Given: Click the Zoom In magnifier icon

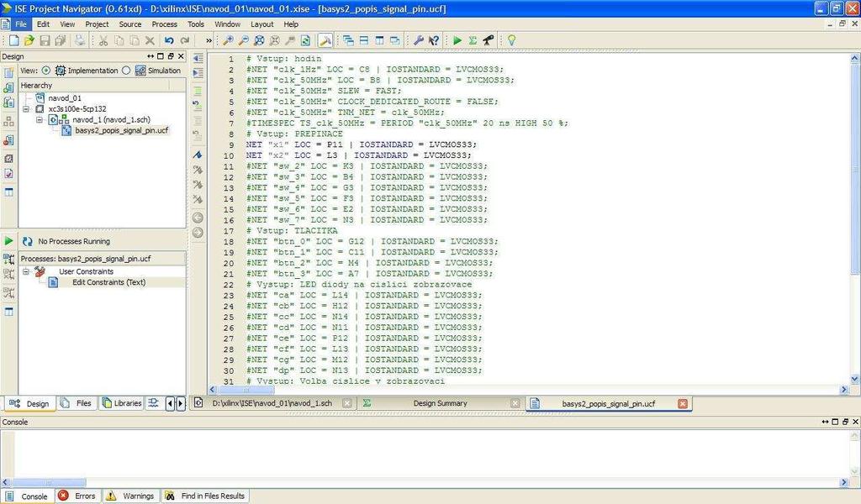Looking at the screenshot, I should (x=228, y=40).
